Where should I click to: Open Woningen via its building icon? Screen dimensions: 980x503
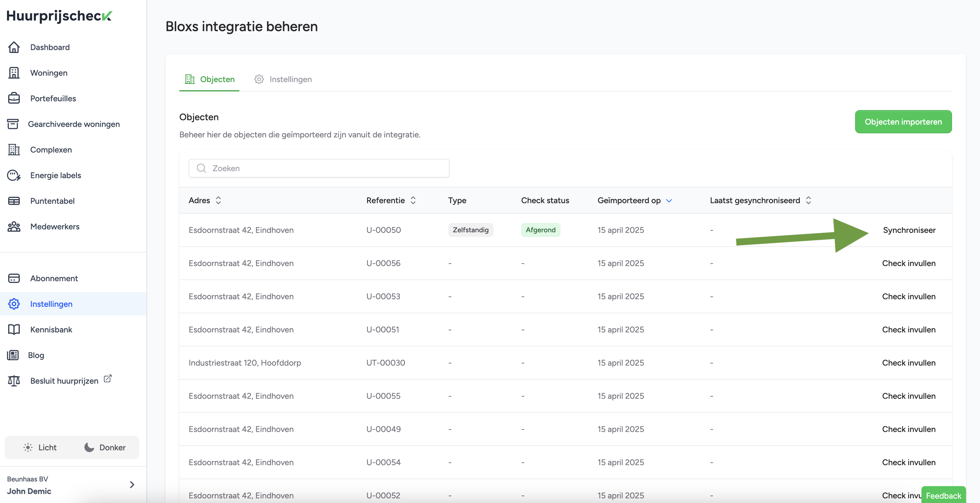tap(14, 73)
